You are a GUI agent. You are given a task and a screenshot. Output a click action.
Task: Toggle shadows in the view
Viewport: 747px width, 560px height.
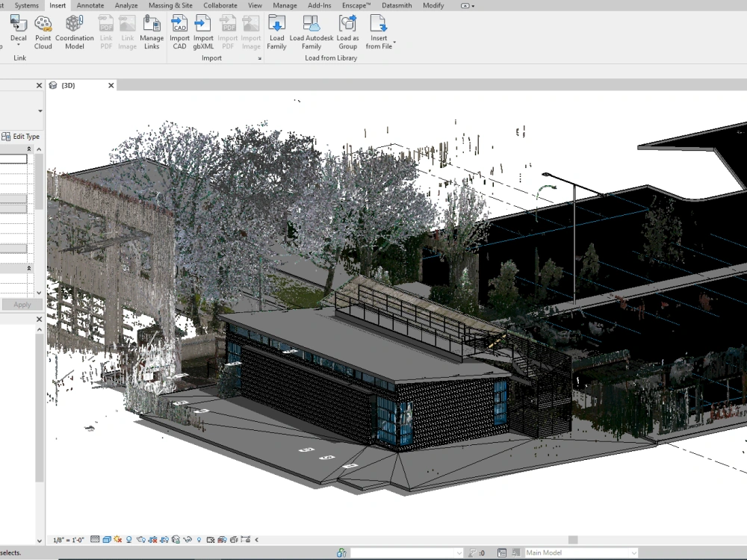pyautogui.click(x=128, y=538)
